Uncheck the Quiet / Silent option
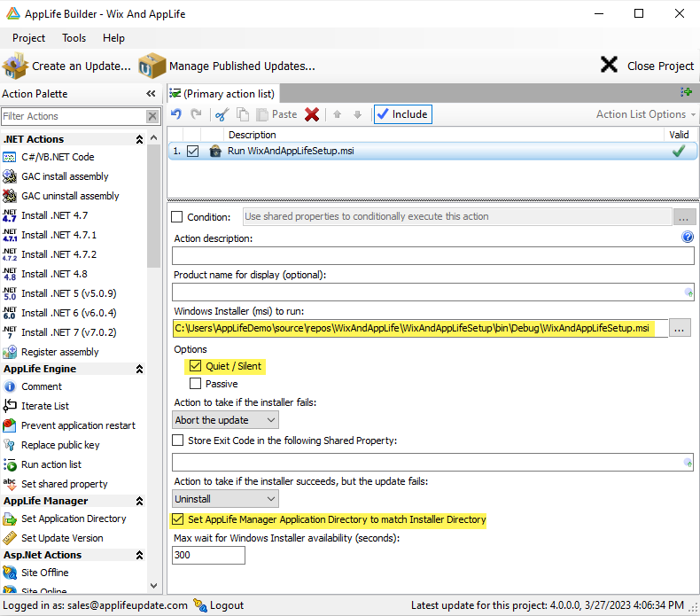This screenshot has width=700, height=616. pos(195,366)
